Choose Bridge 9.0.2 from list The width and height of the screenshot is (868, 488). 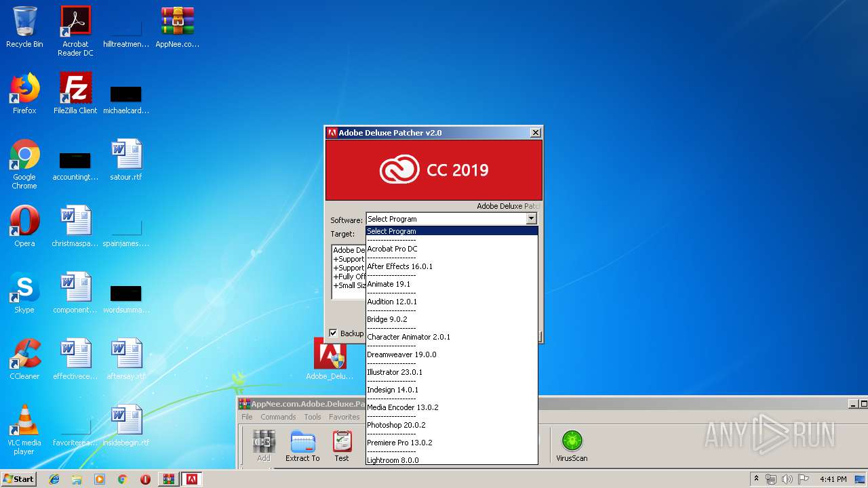pos(452,319)
